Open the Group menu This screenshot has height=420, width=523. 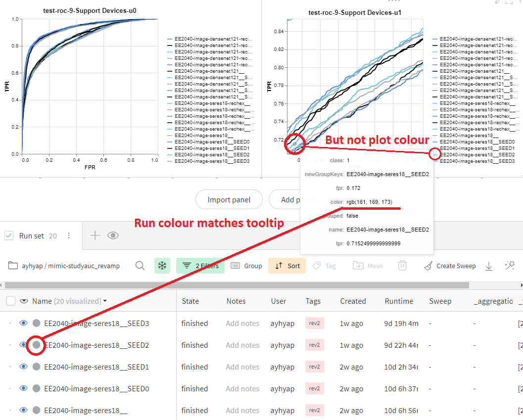point(246,266)
